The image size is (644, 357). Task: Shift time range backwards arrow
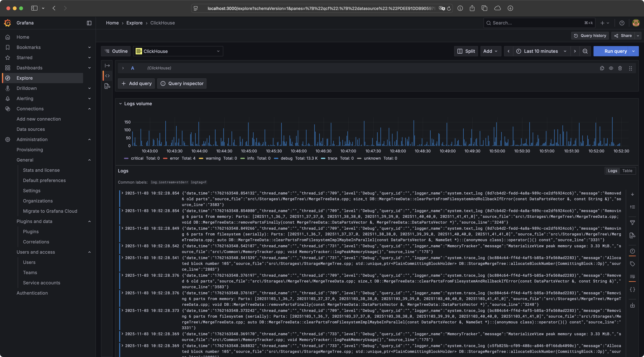coord(508,51)
